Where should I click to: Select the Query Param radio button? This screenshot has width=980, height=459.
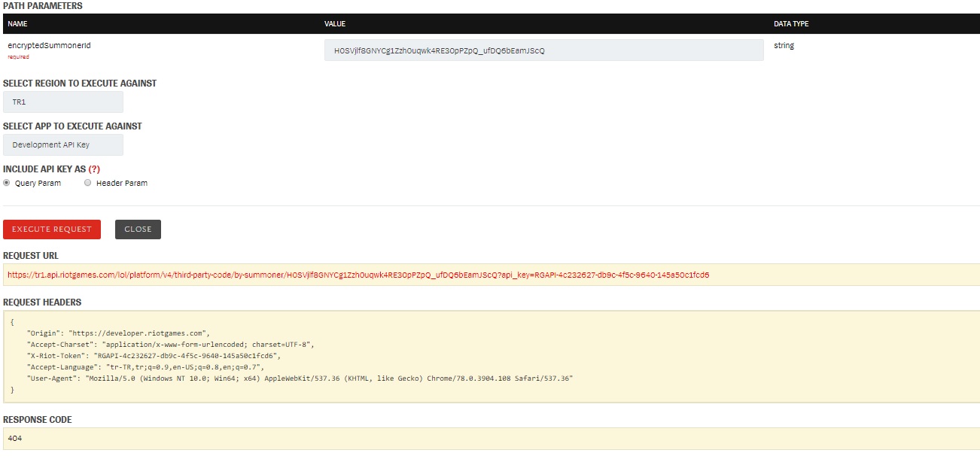pyautogui.click(x=7, y=183)
